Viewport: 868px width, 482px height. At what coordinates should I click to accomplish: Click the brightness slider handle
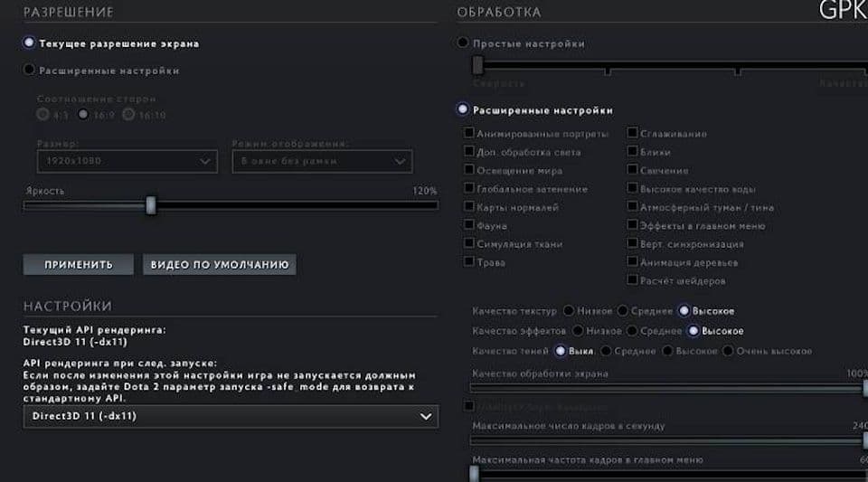tap(151, 205)
